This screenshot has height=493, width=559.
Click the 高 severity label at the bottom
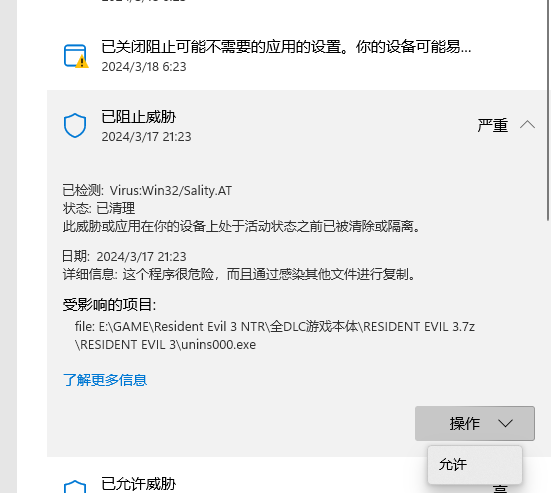pyautogui.click(x=500, y=488)
